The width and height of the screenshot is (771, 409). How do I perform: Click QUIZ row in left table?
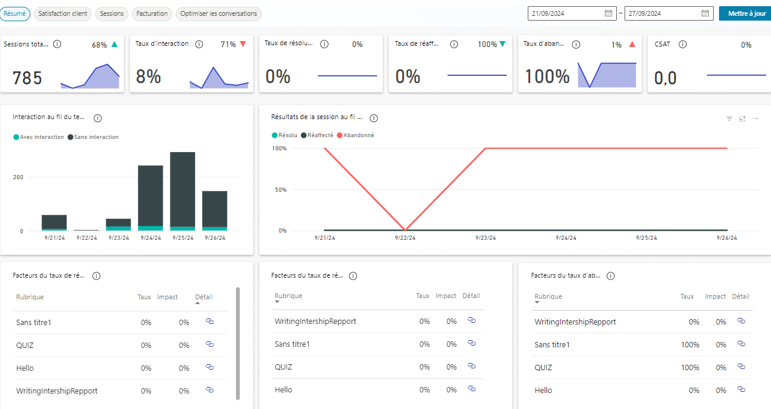coord(121,345)
